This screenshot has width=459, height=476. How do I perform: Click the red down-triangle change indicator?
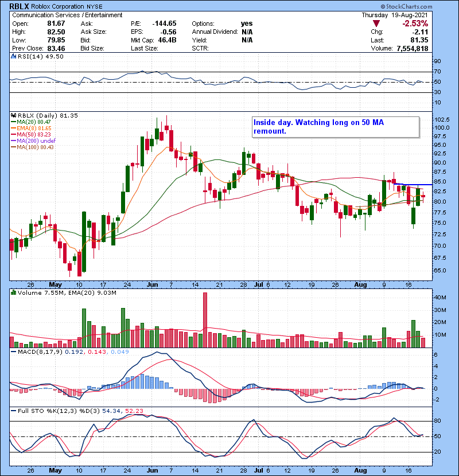tap(376, 24)
